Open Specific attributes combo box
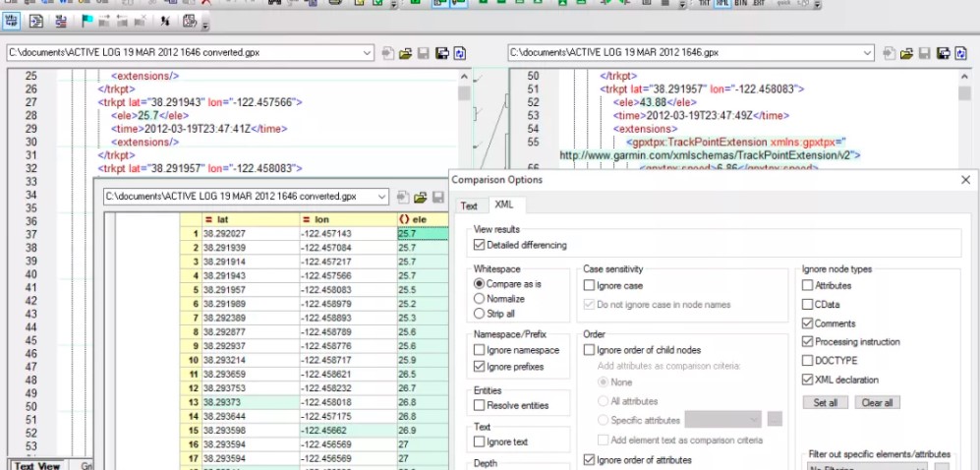980x470 pixels. click(x=722, y=419)
